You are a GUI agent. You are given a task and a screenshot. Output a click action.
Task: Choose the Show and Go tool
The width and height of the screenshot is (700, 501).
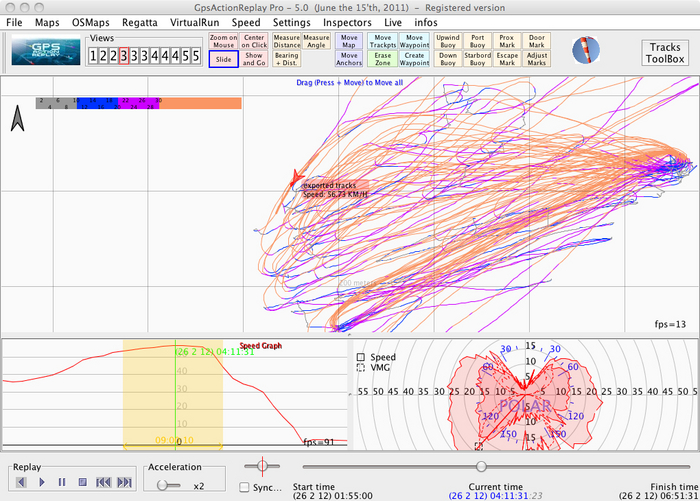click(x=254, y=59)
